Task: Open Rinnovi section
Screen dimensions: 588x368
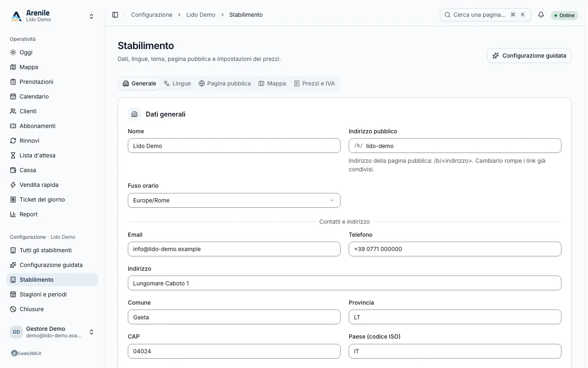Action: (52, 141)
